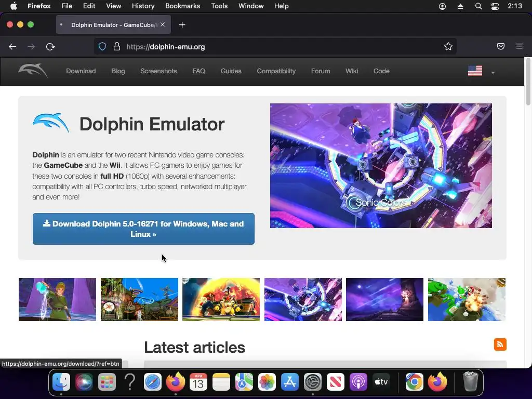This screenshot has height=399, width=532.
Task: Expand the language dropdown caret
Action: (493, 72)
